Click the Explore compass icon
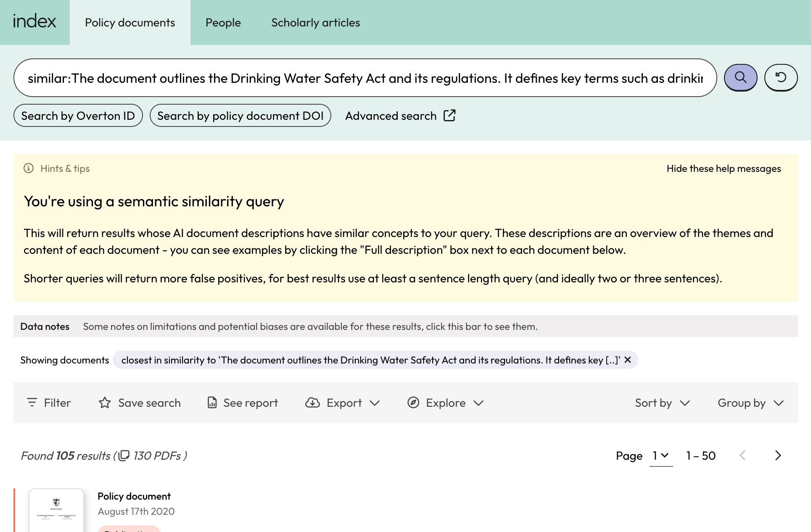 [x=413, y=403]
